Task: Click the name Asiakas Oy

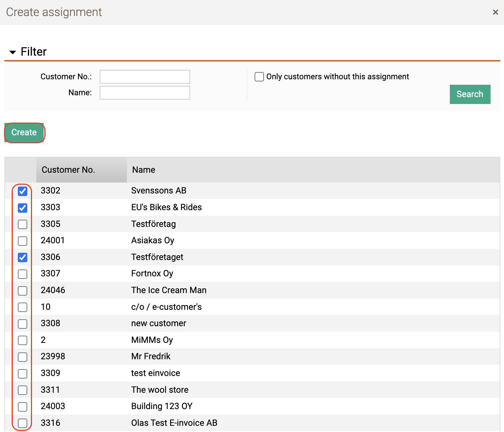Action: tap(153, 240)
